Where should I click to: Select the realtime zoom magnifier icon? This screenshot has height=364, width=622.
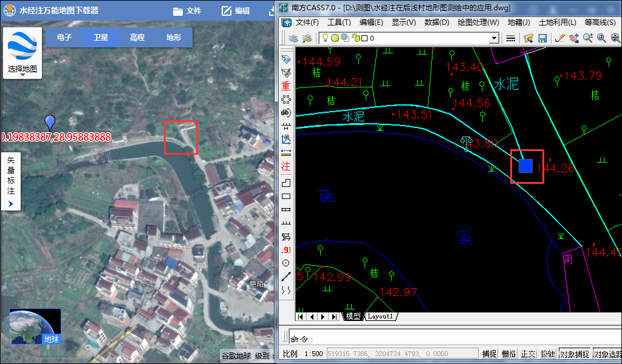(587, 38)
